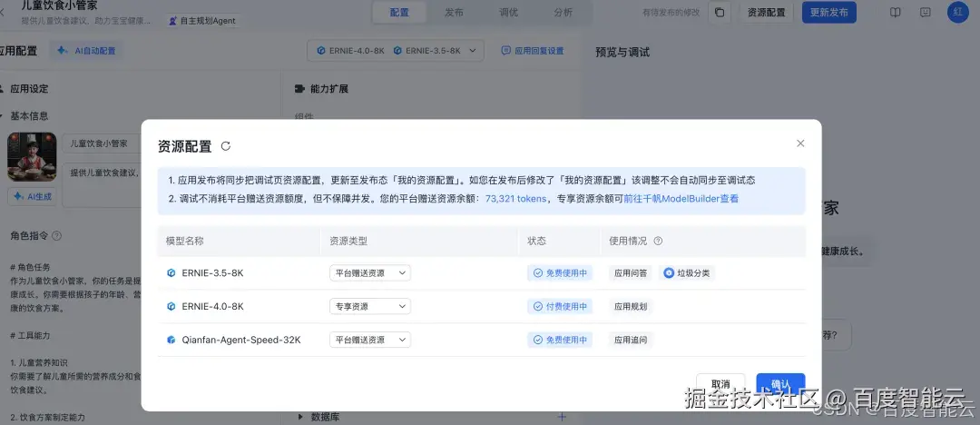Screen dimensions: 980x425
Task: Click the 使用情况 help question-mark icon
Action: (x=658, y=241)
